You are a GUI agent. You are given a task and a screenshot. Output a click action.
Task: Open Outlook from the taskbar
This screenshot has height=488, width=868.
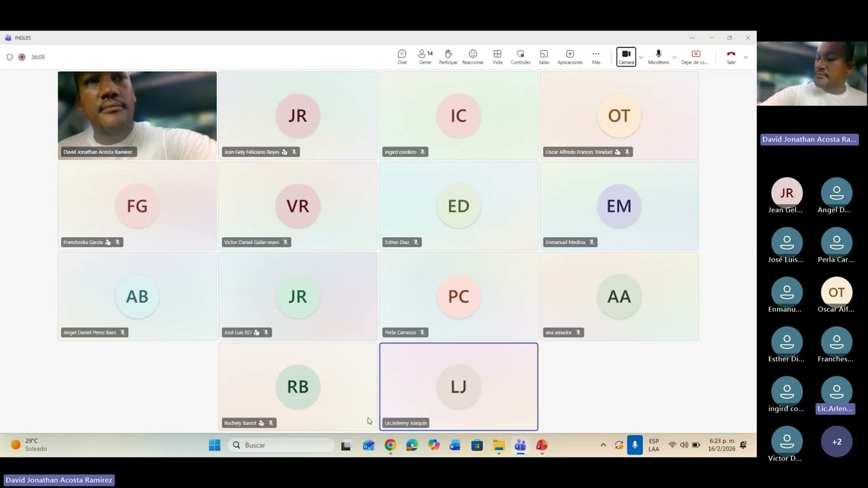coord(368,445)
